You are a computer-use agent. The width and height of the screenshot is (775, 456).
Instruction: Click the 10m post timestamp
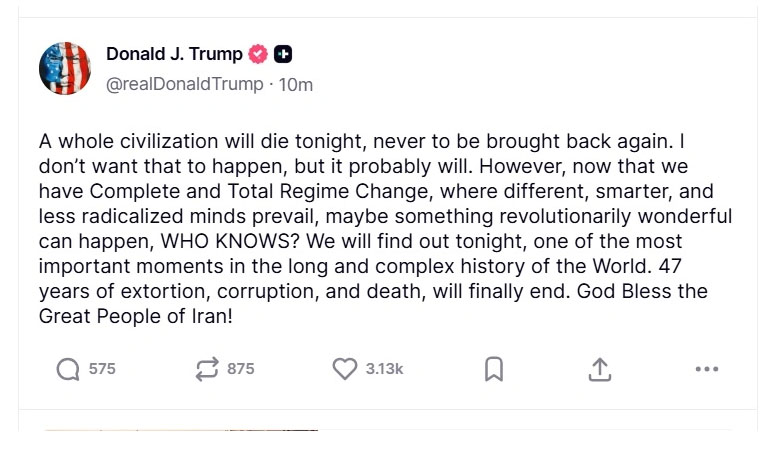[x=296, y=84]
